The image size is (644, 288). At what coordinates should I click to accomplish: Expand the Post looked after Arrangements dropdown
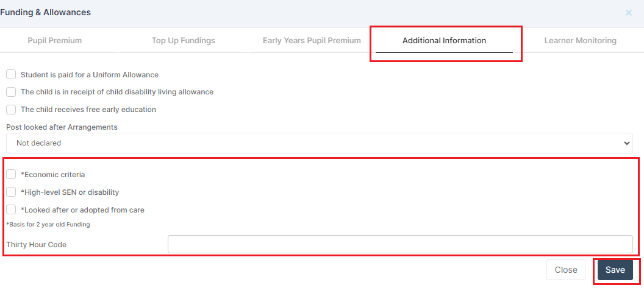pos(319,143)
